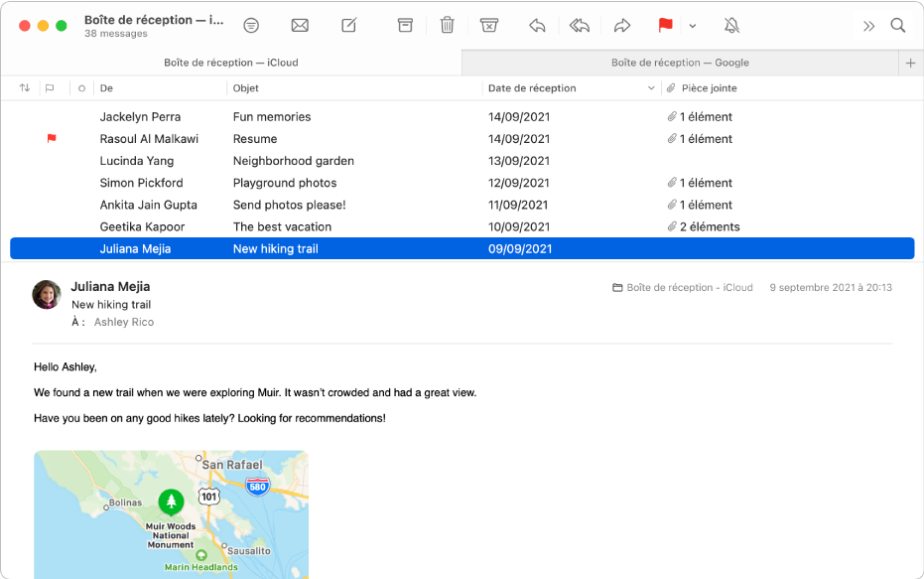Viewport: 924px width, 579px height.
Task: Move the selected message to the trash
Action: pyautogui.click(x=447, y=25)
